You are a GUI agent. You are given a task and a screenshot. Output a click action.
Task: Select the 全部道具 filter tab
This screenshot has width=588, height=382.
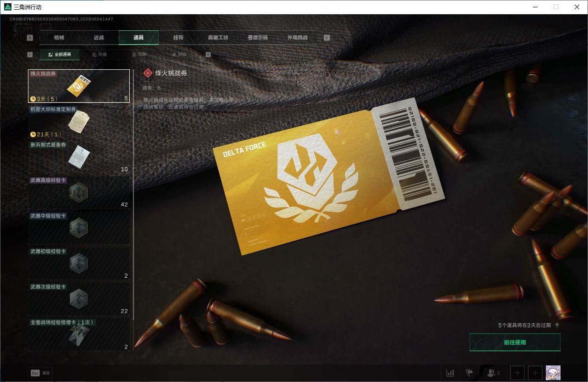point(59,55)
